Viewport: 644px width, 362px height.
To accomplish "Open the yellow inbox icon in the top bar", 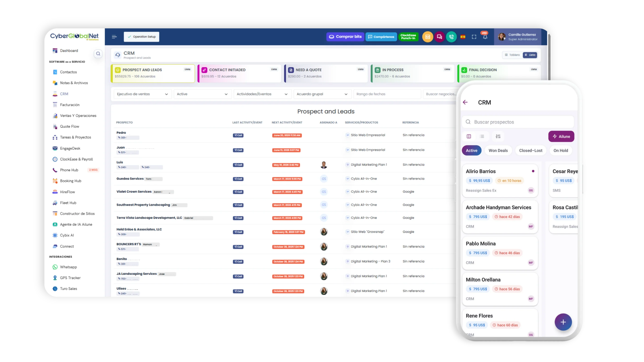I will [428, 37].
